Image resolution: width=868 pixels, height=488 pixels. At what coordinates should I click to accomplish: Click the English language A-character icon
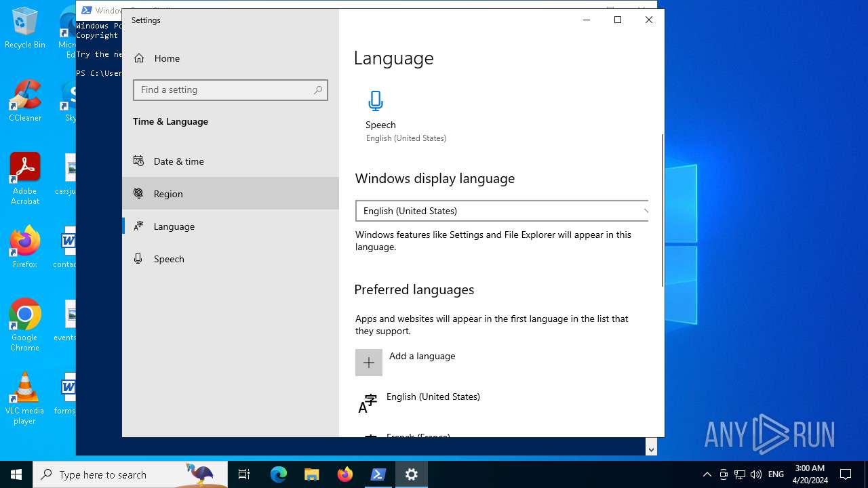click(368, 403)
